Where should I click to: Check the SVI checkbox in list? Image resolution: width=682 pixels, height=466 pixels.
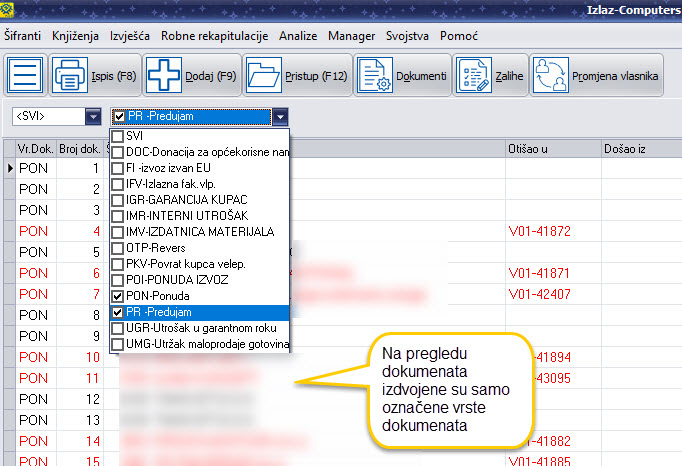(x=118, y=136)
